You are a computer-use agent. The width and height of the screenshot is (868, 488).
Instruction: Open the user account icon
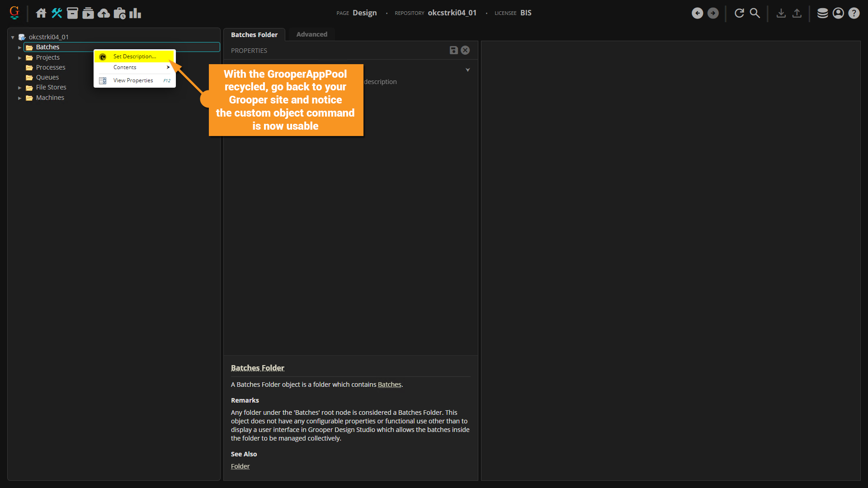(x=838, y=13)
